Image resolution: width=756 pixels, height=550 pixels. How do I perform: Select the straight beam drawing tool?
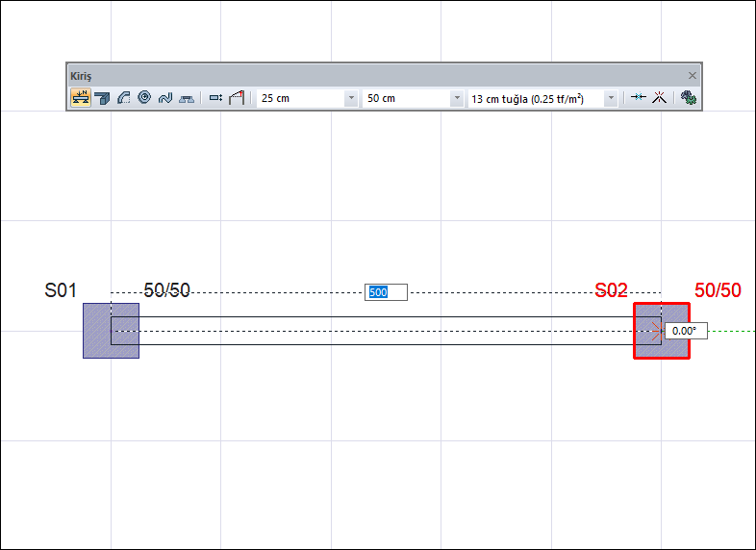point(81,98)
